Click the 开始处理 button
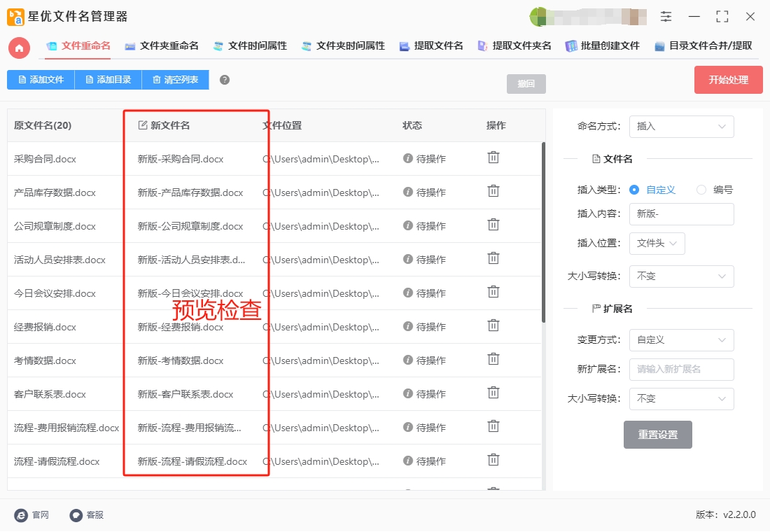The height and width of the screenshot is (532, 770). tap(728, 80)
